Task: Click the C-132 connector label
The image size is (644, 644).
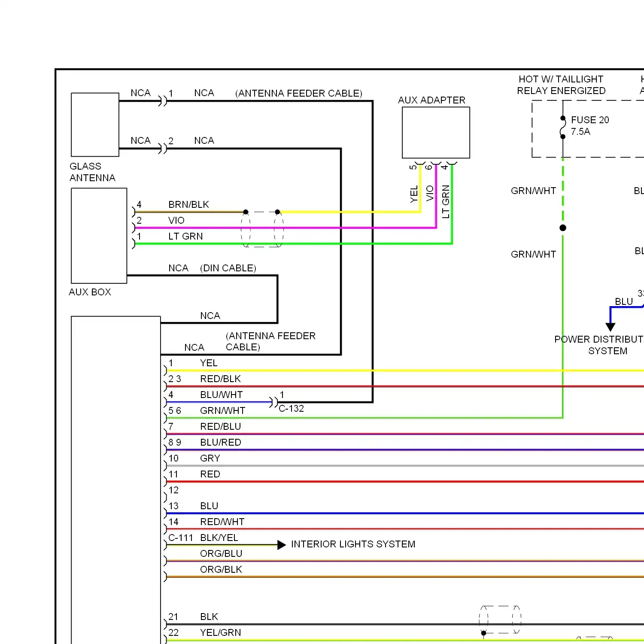Action: (291, 408)
